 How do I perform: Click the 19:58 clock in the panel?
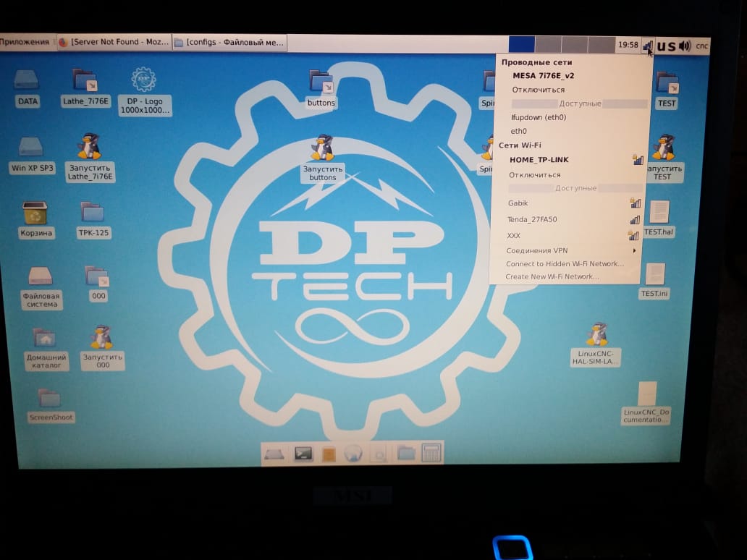point(628,45)
